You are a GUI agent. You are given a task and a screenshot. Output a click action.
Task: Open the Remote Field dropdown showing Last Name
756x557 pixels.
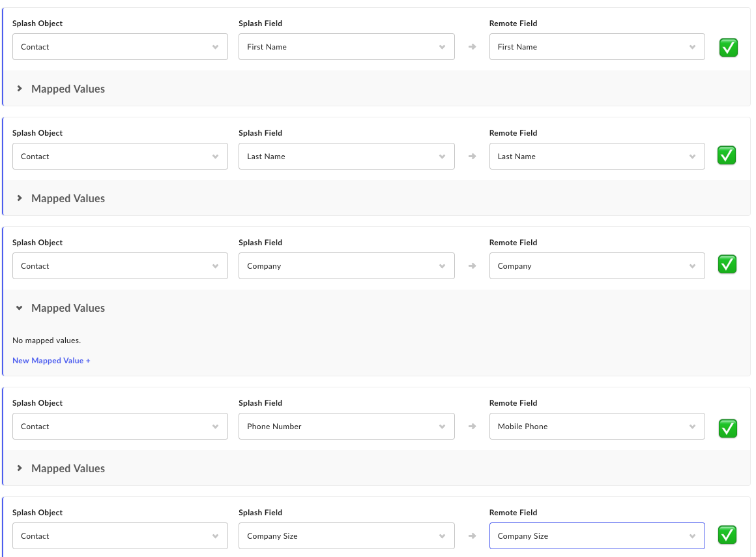(597, 157)
